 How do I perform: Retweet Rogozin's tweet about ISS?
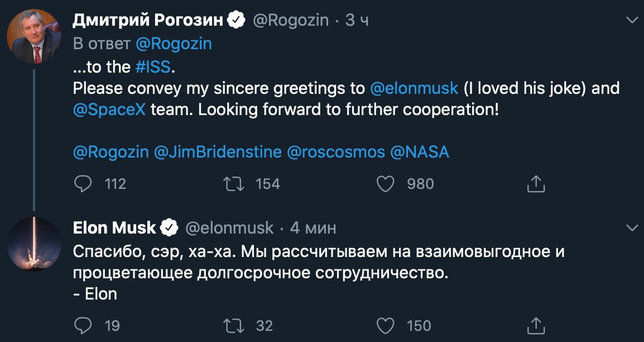click(x=234, y=183)
